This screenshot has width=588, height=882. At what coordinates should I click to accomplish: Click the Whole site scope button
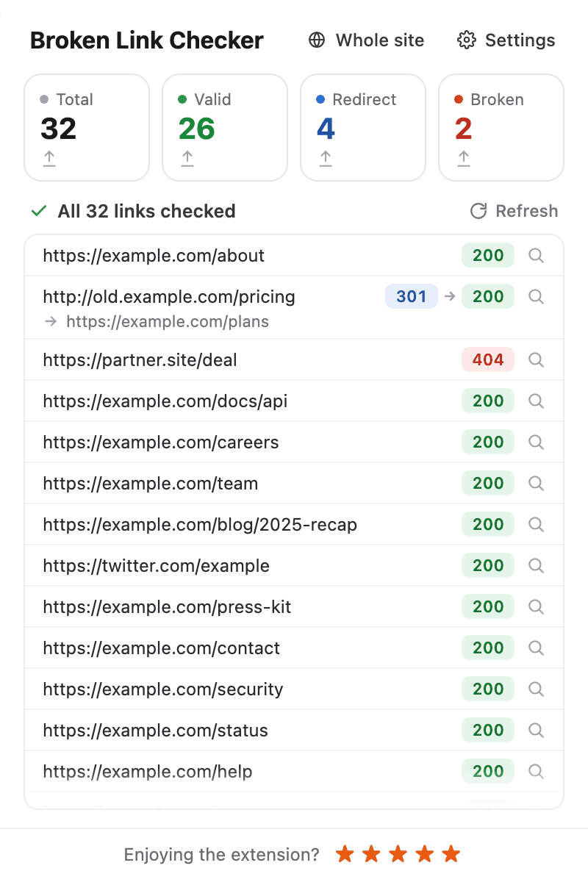pos(366,40)
